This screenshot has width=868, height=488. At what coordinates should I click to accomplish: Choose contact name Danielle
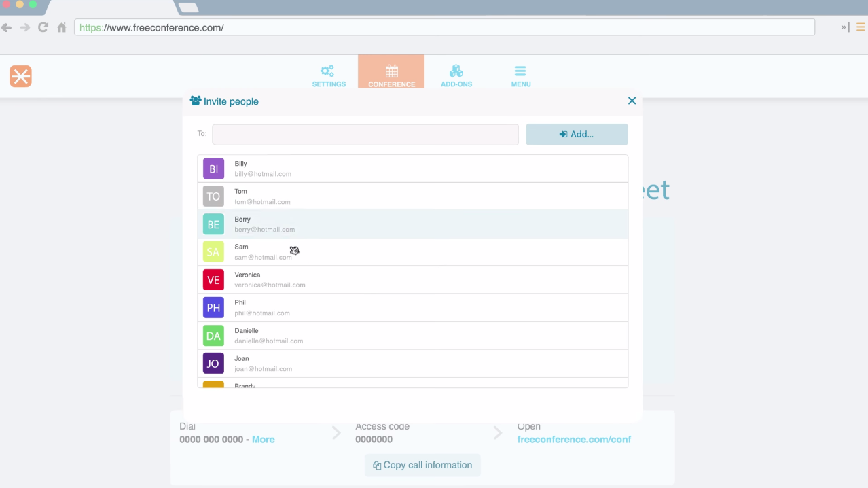point(247,331)
